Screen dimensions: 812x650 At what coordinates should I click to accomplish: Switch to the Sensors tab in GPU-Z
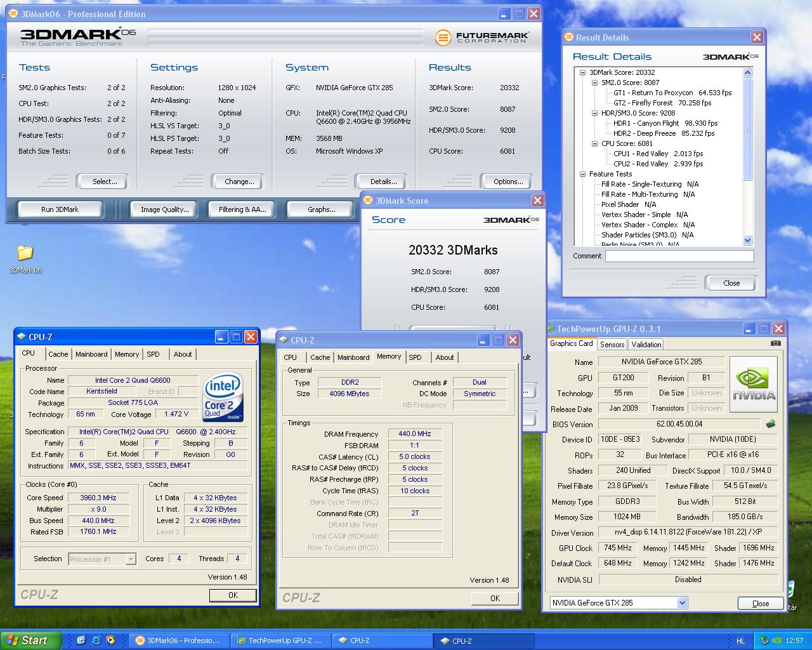[612, 344]
